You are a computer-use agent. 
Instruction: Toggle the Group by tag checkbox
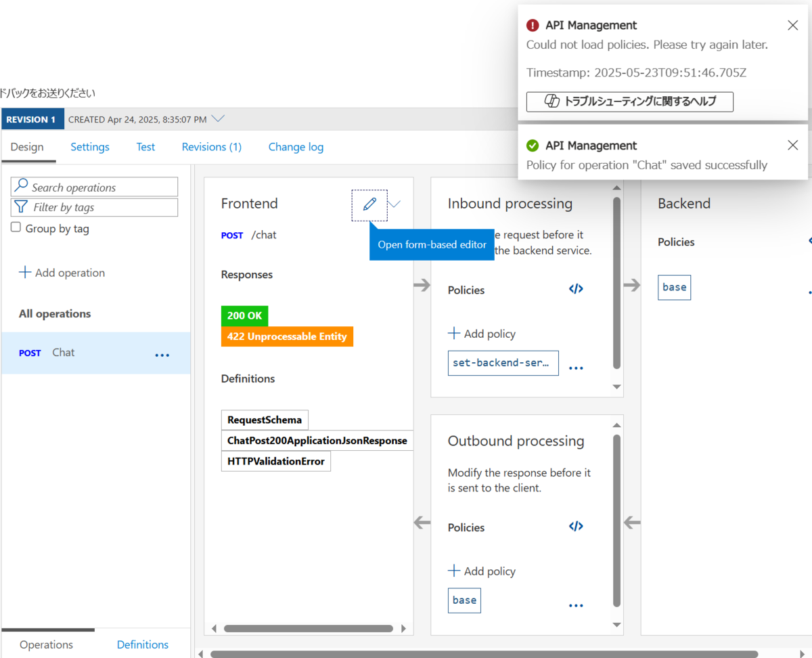tap(16, 227)
